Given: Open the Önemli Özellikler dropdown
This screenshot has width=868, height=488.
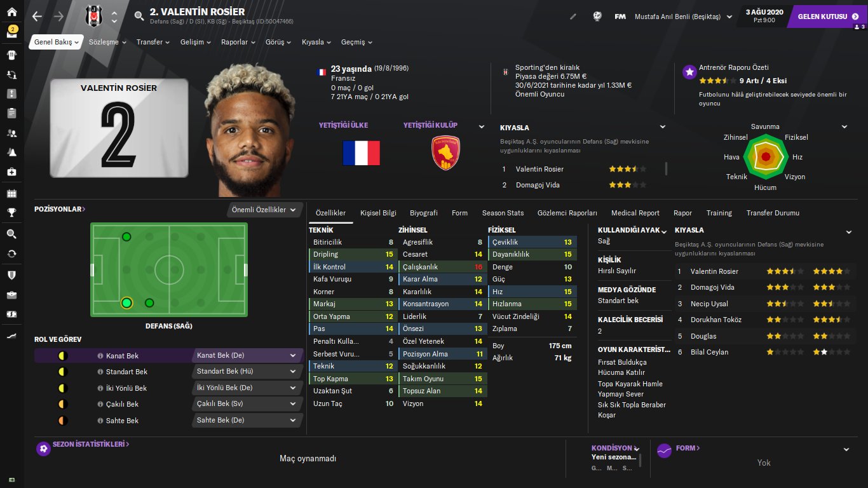Looking at the screenshot, I should [x=264, y=210].
